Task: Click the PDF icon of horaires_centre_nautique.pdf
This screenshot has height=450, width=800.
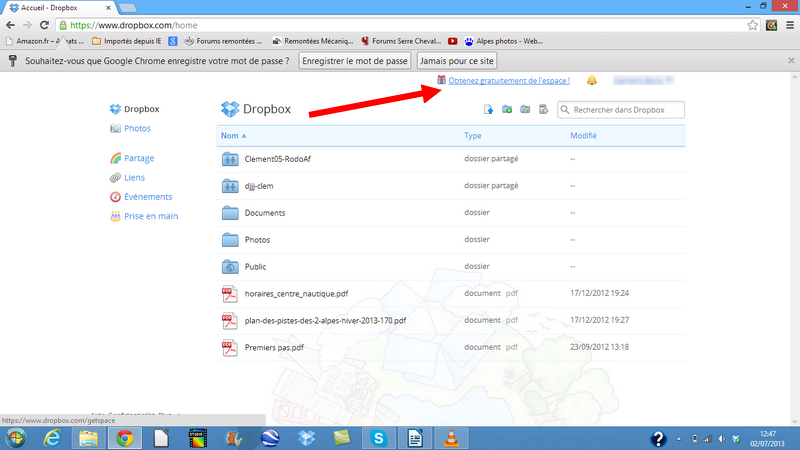Action: (x=230, y=294)
